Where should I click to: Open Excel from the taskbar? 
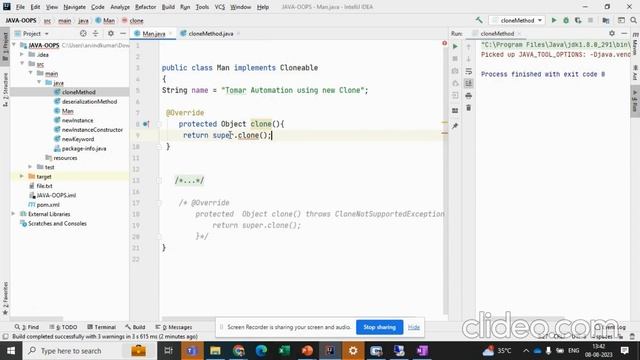pos(284,351)
